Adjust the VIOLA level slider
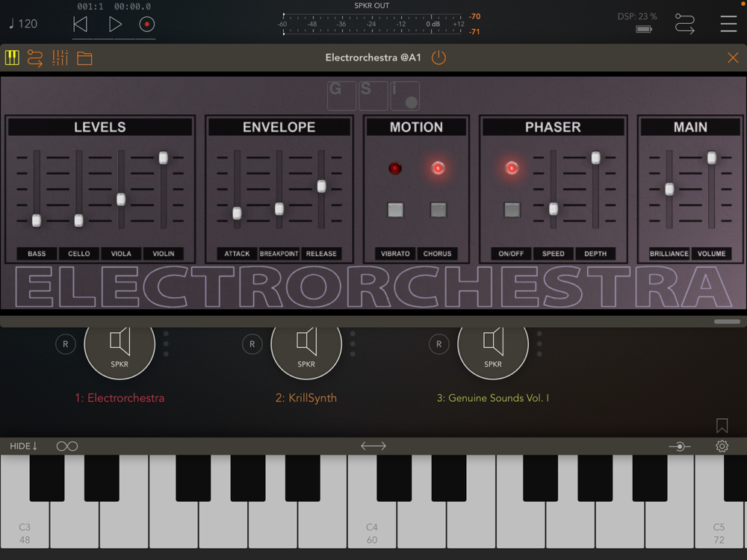The width and height of the screenshot is (747, 560). (121, 199)
